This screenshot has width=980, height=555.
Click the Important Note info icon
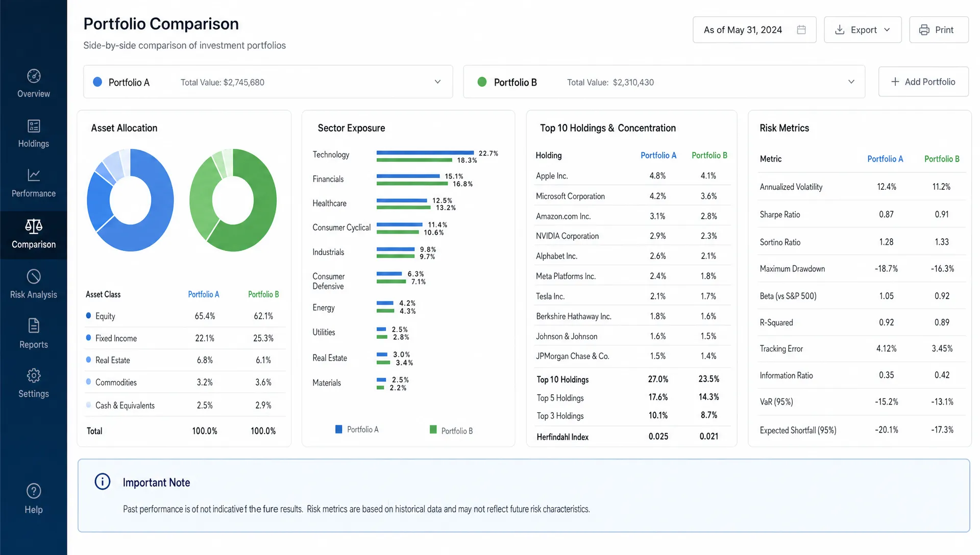point(103,482)
